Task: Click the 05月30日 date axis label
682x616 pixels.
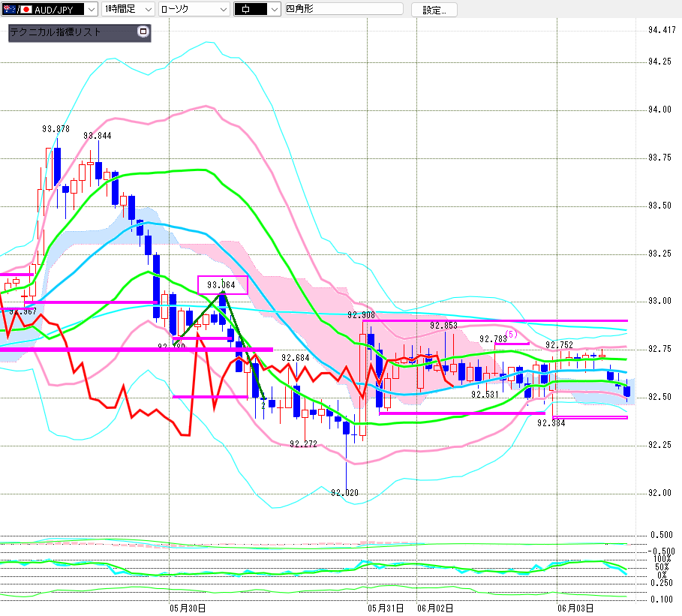Action: tap(188, 608)
